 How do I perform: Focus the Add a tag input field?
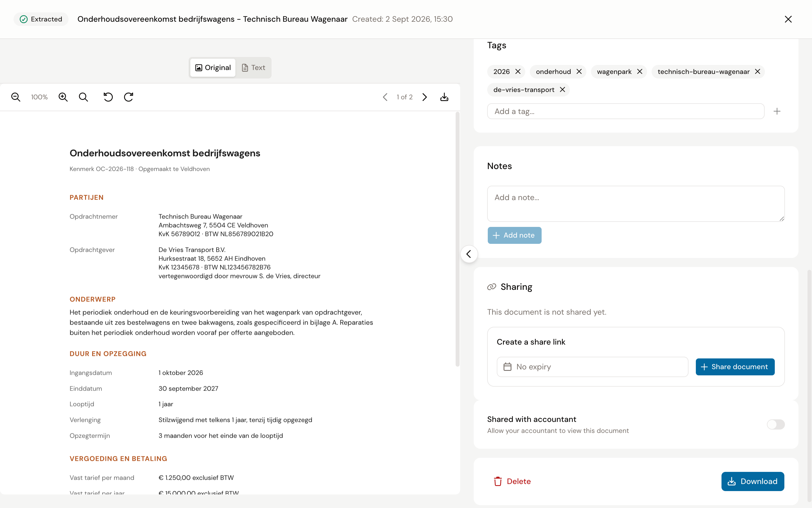[x=626, y=111]
